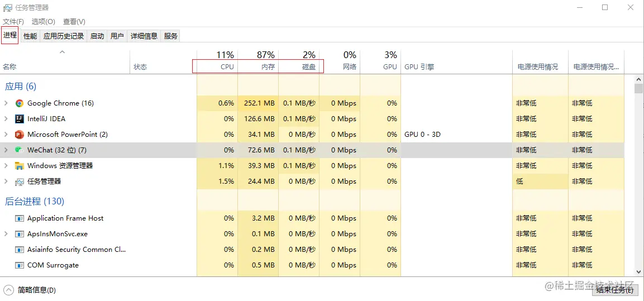
Task: Switch to the 应用历史记录 tab
Action: tap(64, 36)
